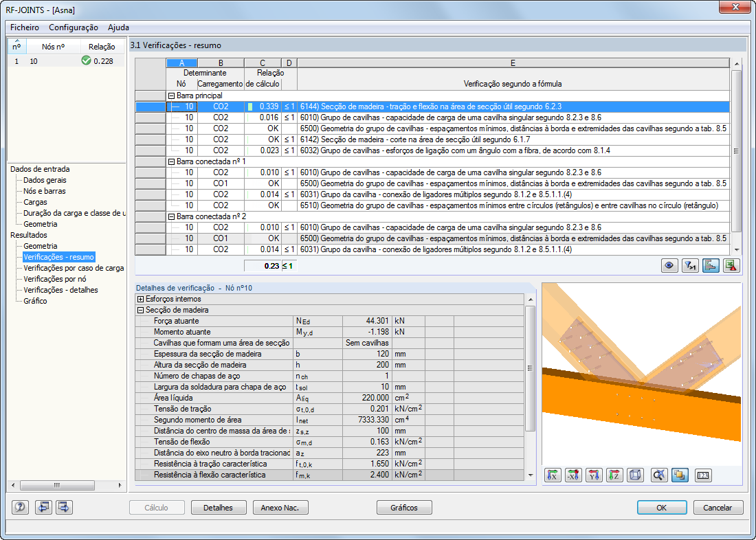Click the 'Nós nº' column header
756x540 pixels.
[53, 46]
